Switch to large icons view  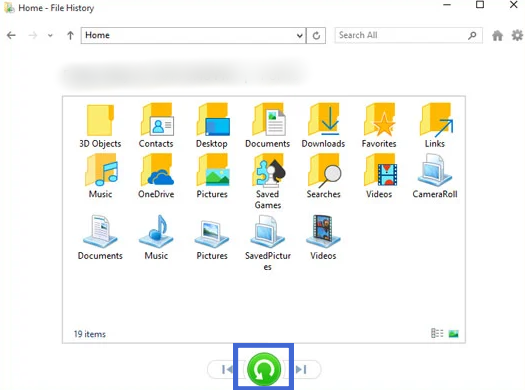454,334
